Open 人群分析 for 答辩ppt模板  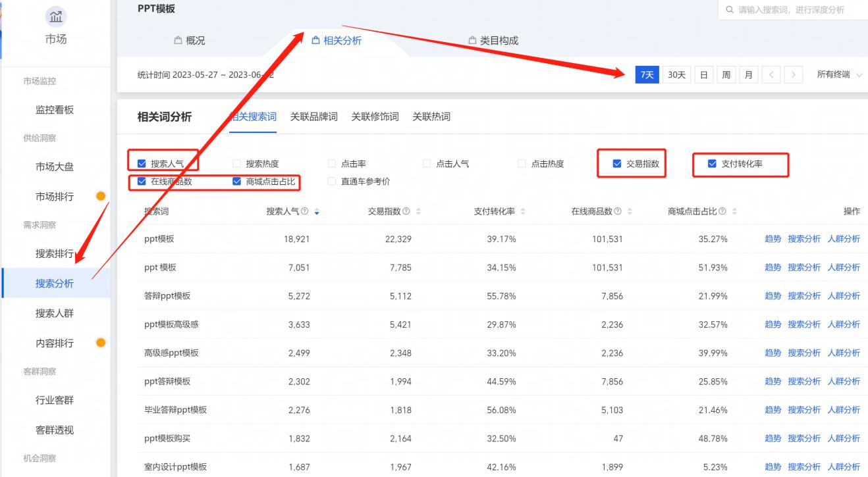tap(845, 295)
